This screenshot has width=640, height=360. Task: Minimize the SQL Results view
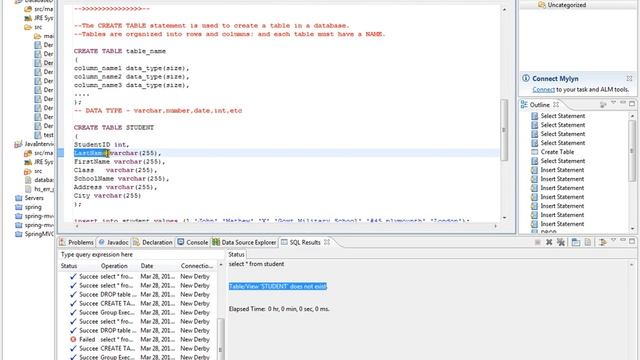tap(623, 241)
